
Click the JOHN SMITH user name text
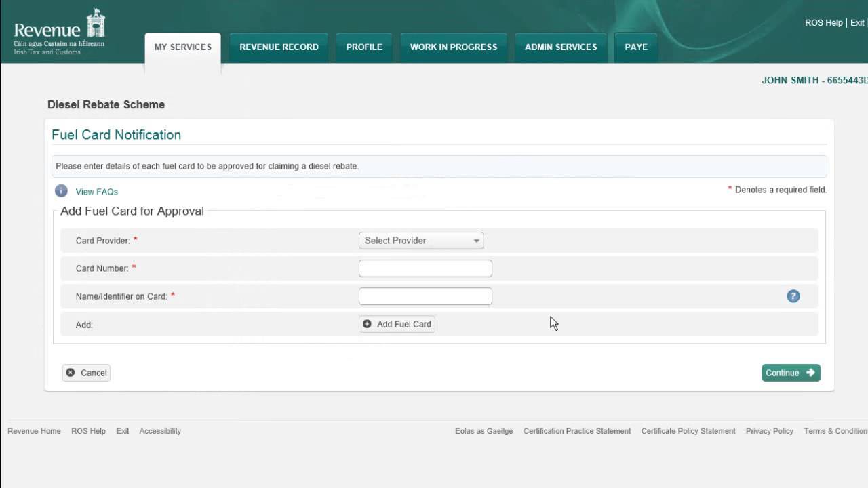(790, 80)
